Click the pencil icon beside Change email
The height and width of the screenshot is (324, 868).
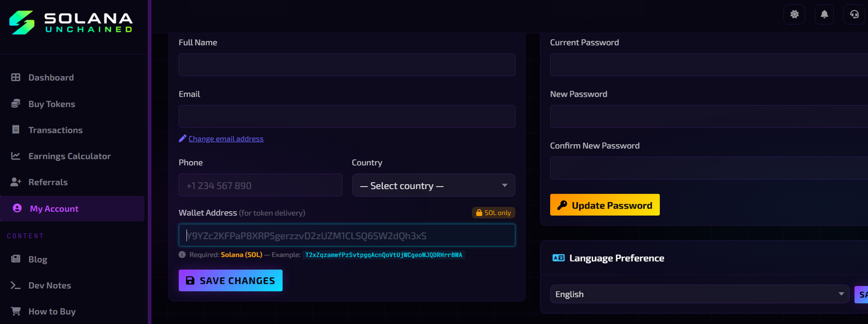click(182, 139)
